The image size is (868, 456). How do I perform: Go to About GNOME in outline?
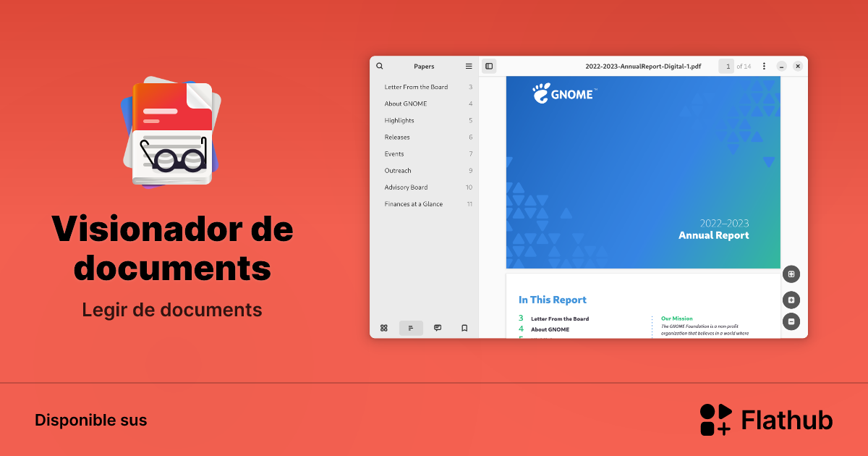406,104
